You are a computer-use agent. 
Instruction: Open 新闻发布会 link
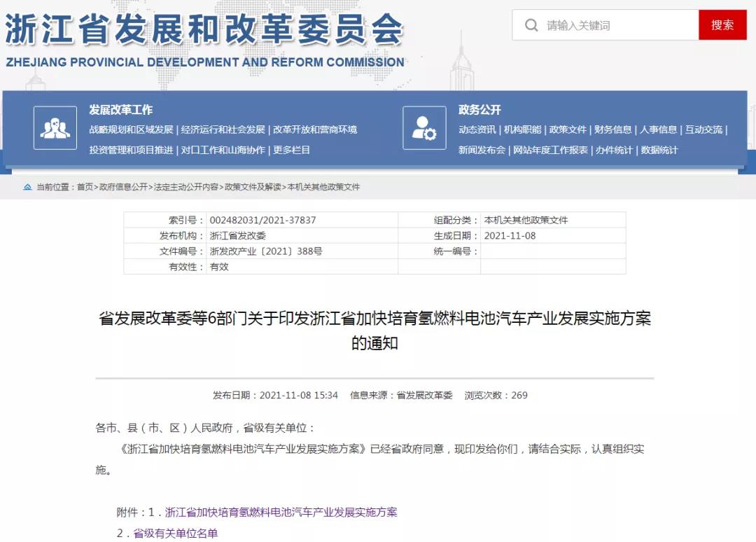(482, 150)
